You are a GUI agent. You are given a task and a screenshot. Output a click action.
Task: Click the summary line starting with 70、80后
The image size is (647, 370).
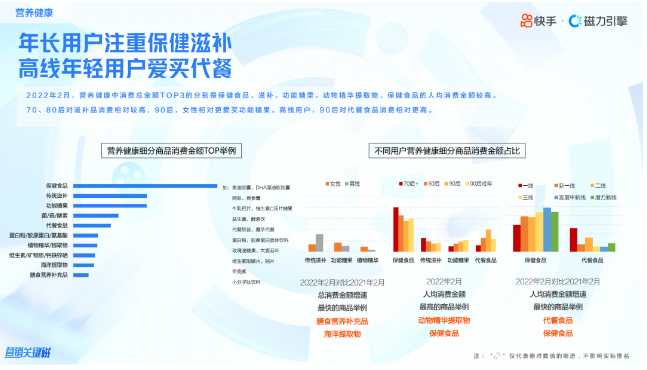pyautogui.click(x=230, y=110)
